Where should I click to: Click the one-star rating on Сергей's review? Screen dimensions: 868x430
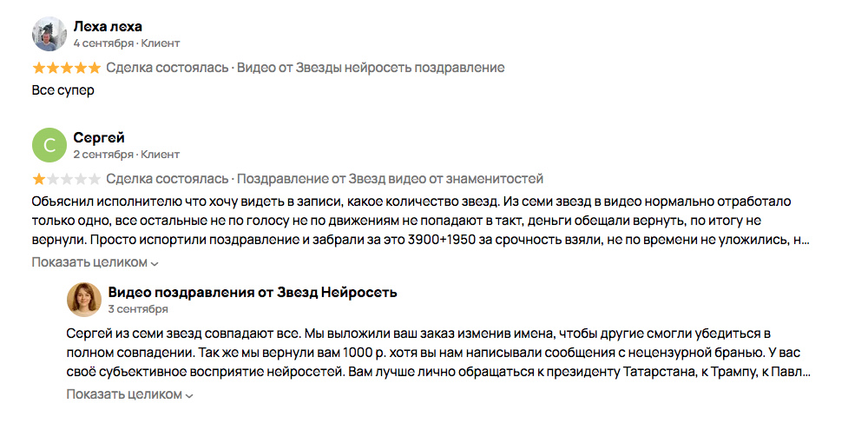66,180
